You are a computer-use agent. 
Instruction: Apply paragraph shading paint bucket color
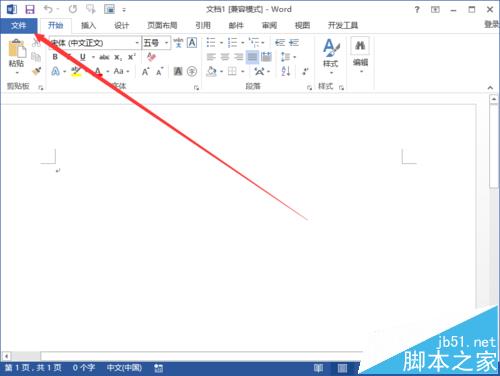point(211,71)
